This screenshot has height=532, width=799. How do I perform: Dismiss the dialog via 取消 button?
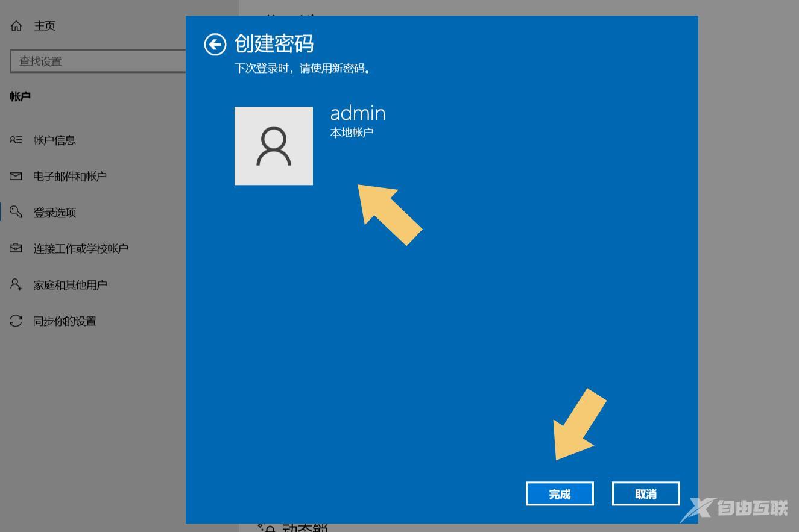point(646,494)
